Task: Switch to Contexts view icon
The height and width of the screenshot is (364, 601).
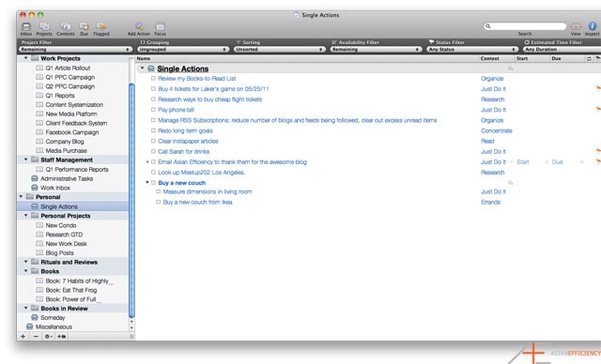Action: 66,26
